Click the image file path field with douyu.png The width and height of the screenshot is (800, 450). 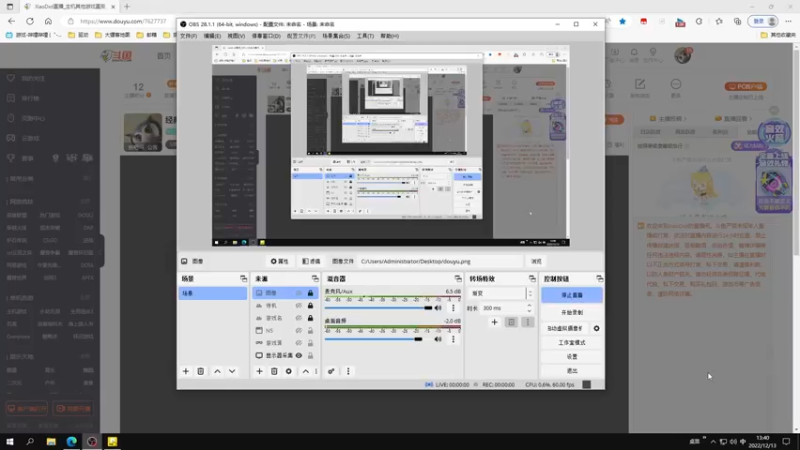pyautogui.click(x=440, y=261)
